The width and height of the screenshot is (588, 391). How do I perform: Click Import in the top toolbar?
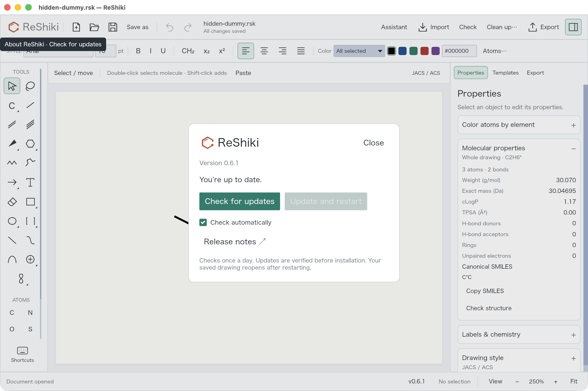click(x=433, y=27)
